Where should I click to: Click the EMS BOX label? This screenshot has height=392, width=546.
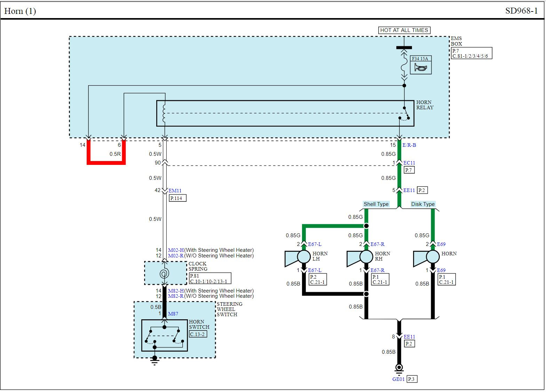(457, 41)
